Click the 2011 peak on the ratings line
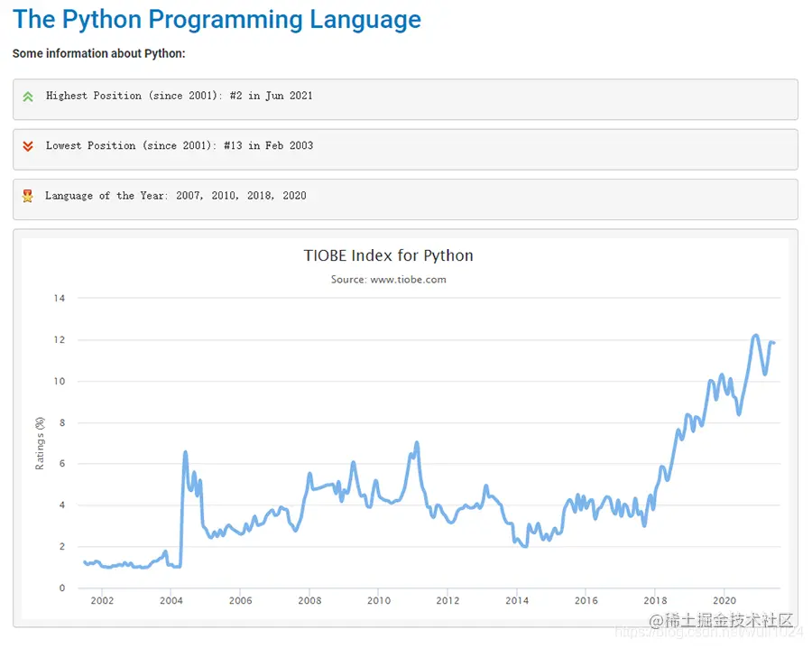This screenshot has height=648, width=812. pos(417,443)
